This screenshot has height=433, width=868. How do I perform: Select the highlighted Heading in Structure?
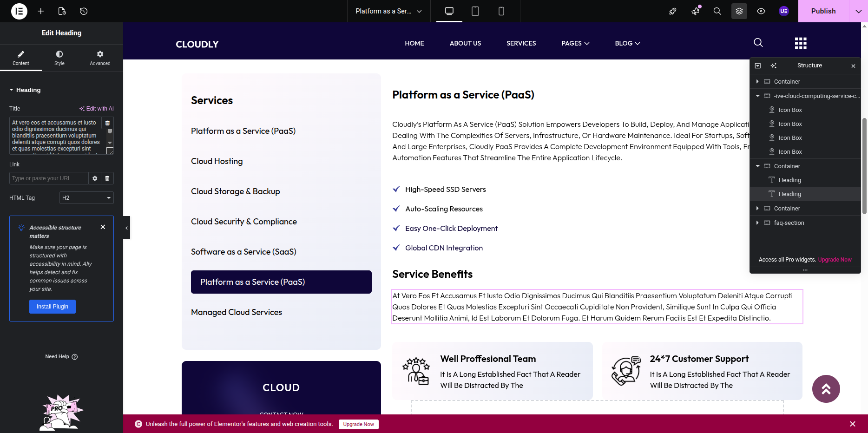pos(805,194)
